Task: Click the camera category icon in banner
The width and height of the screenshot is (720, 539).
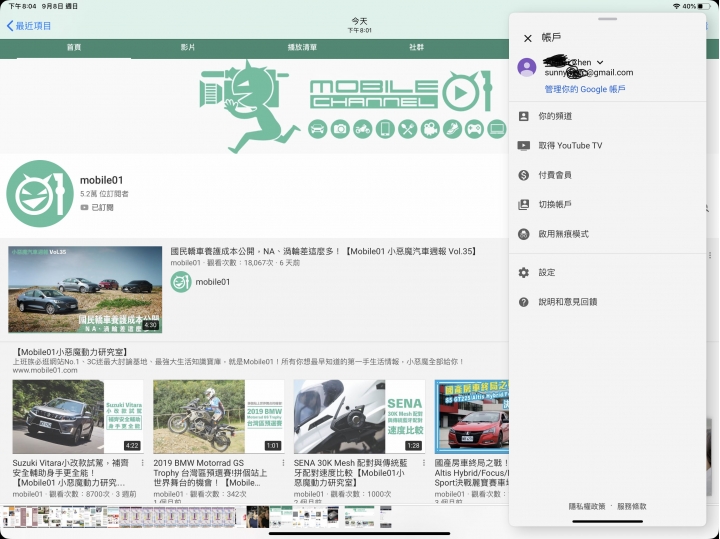Action: (x=340, y=129)
